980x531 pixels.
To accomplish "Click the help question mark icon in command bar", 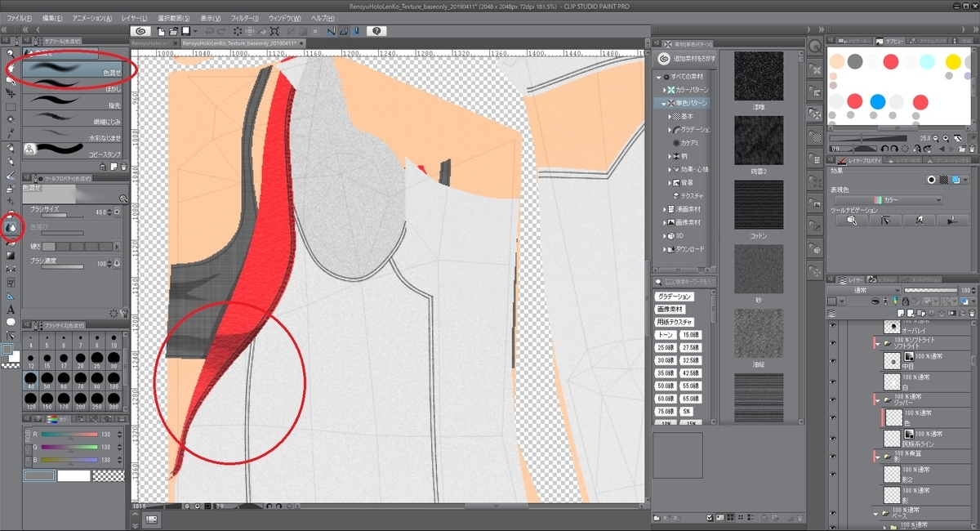I will pos(376,31).
